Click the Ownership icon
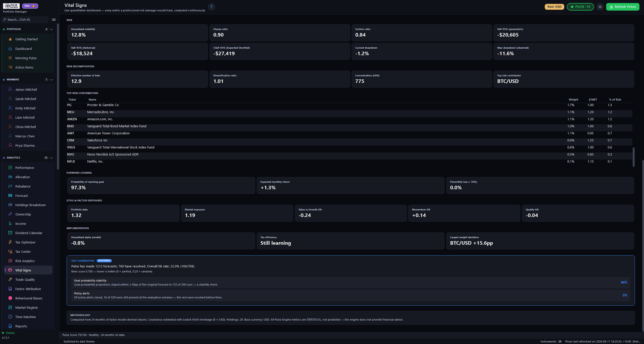 pyautogui.click(x=10, y=214)
